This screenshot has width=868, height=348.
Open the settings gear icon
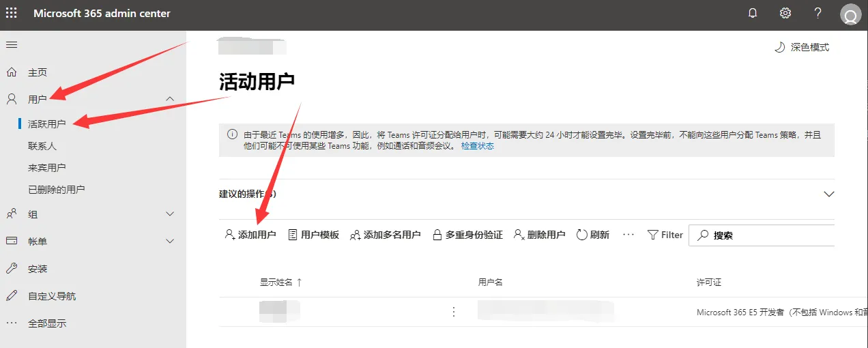point(785,13)
